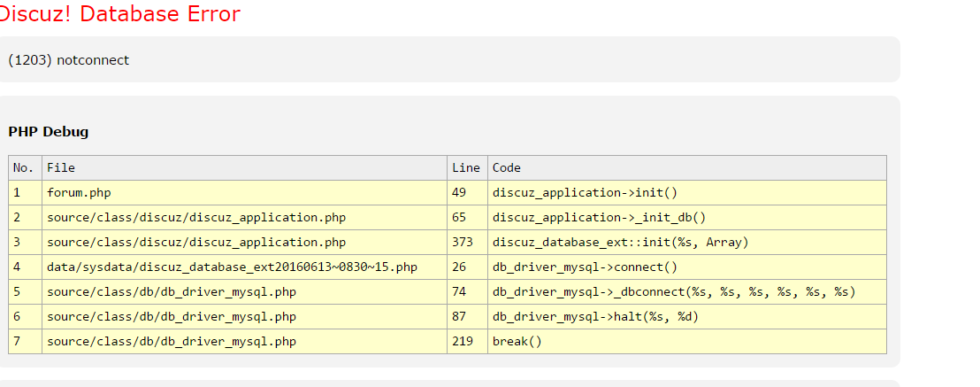Image resolution: width=980 pixels, height=387 pixels.
Task: Select line number 65 cell
Action: [467, 217]
